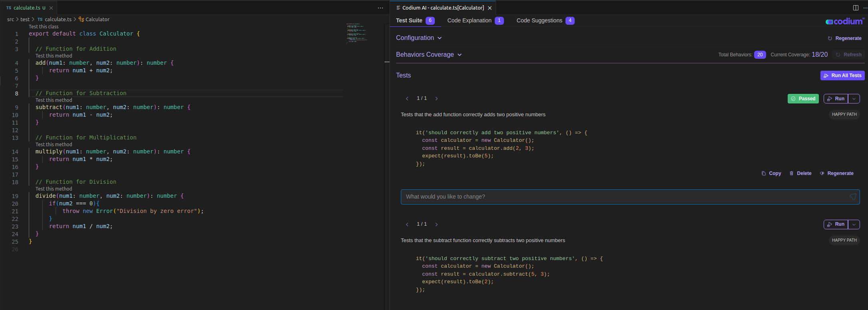Select the test breadcrumb folder
Viewport: 868px width, 310px height.
point(25,19)
